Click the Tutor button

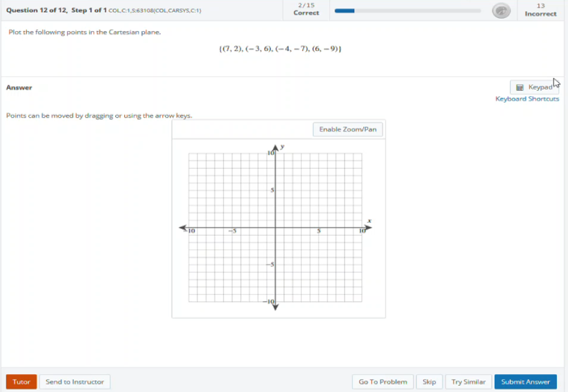tap(21, 382)
